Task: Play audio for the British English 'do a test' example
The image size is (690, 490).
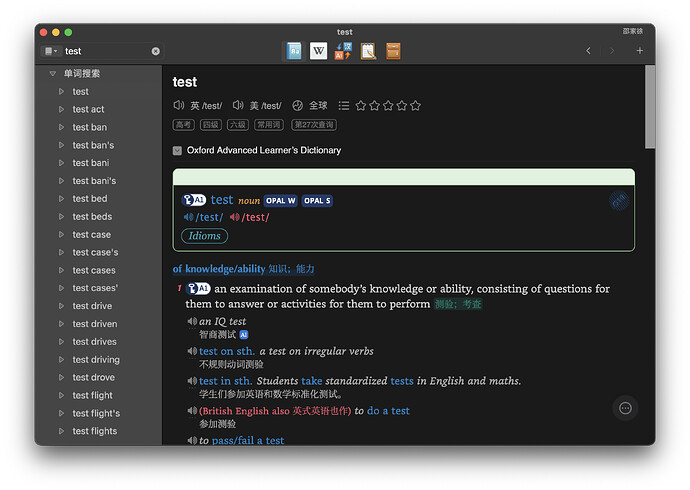Action: click(192, 411)
